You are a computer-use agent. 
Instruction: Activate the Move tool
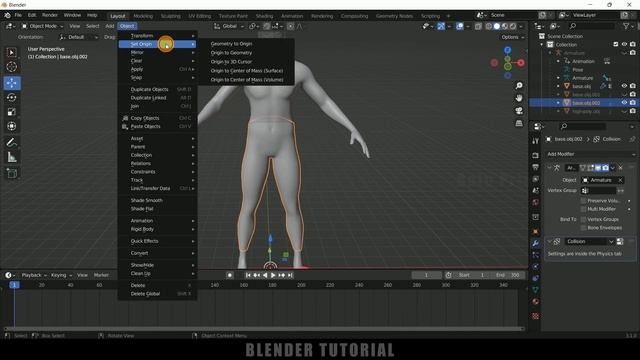(x=12, y=83)
